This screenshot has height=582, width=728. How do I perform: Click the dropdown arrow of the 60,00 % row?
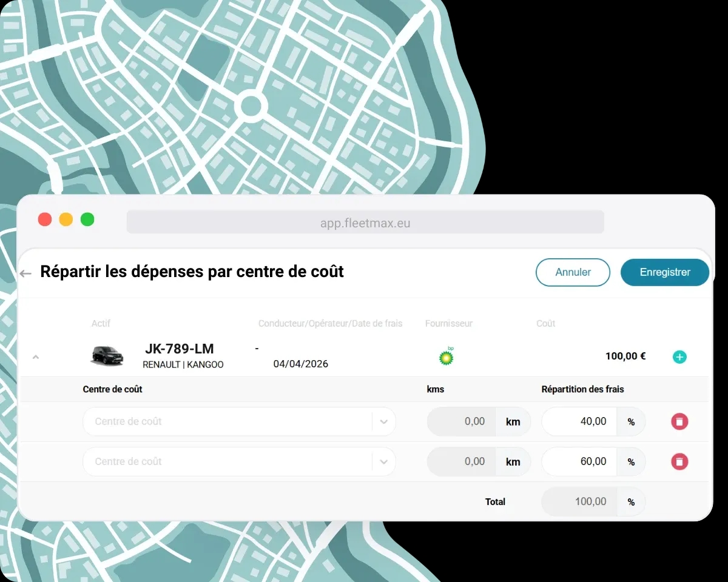(383, 461)
